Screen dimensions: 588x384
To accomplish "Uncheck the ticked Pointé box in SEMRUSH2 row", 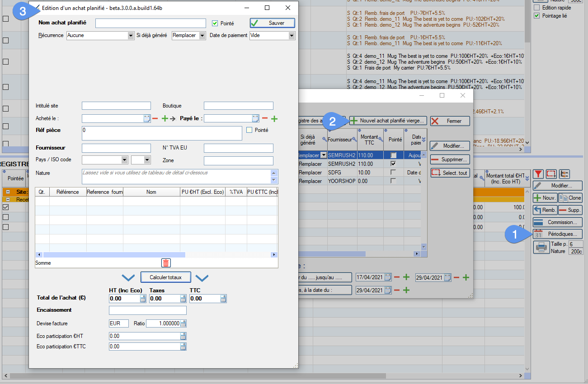I will click(394, 164).
